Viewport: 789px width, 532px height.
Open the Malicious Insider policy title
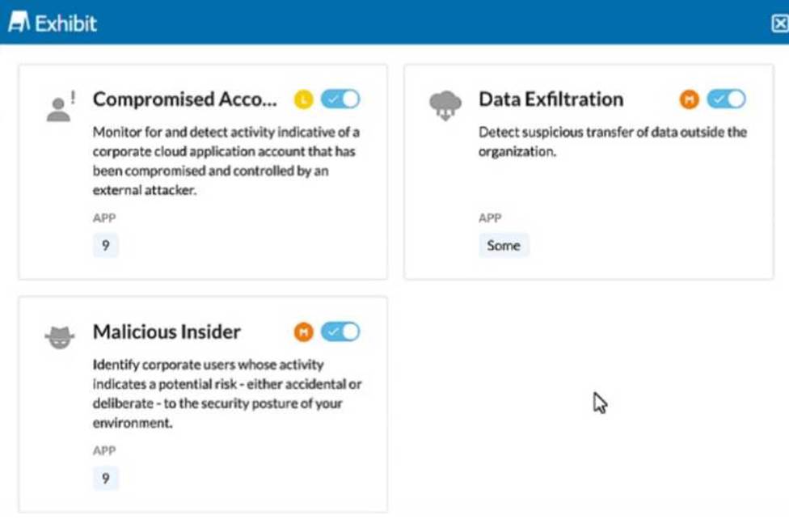pyautogui.click(x=167, y=331)
